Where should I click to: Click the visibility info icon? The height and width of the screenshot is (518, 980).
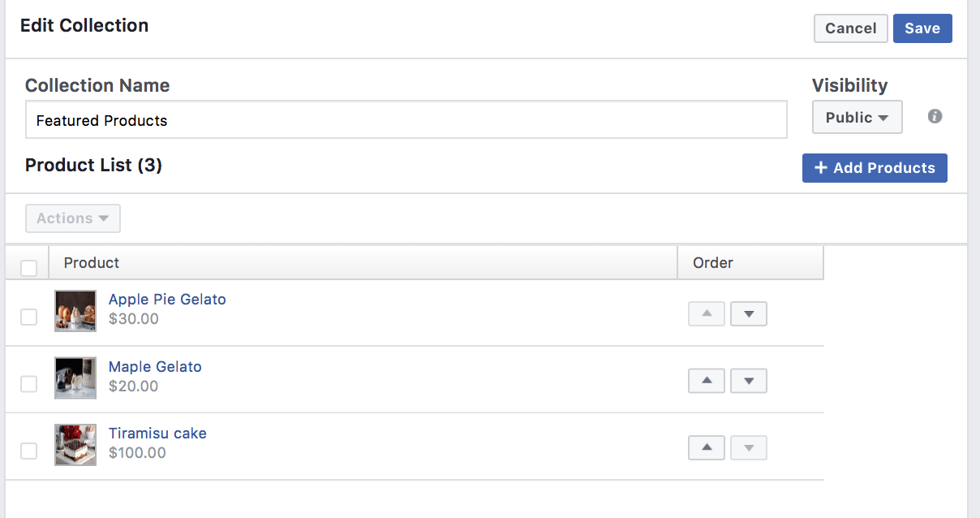click(x=935, y=117)
